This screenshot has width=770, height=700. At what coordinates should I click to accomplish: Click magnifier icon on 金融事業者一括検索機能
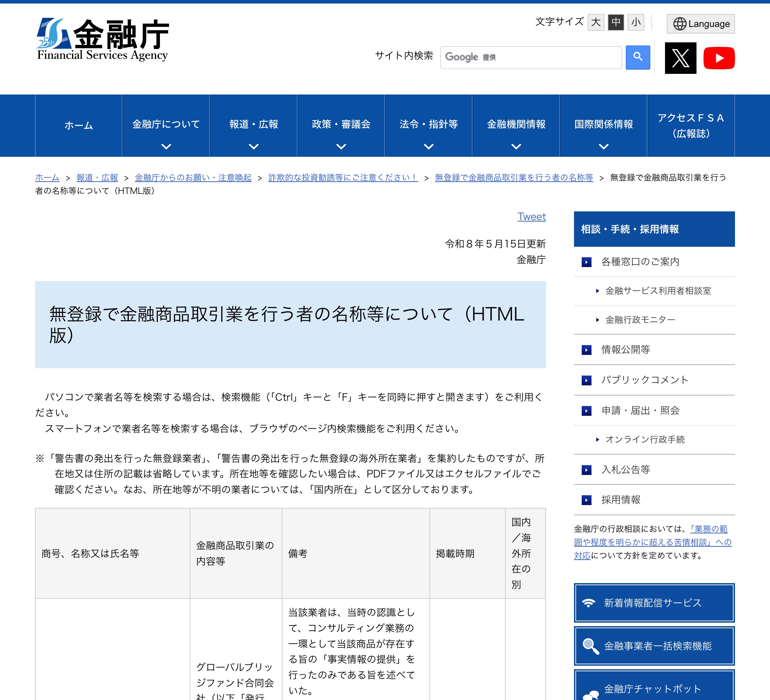[x=590, y=646]
